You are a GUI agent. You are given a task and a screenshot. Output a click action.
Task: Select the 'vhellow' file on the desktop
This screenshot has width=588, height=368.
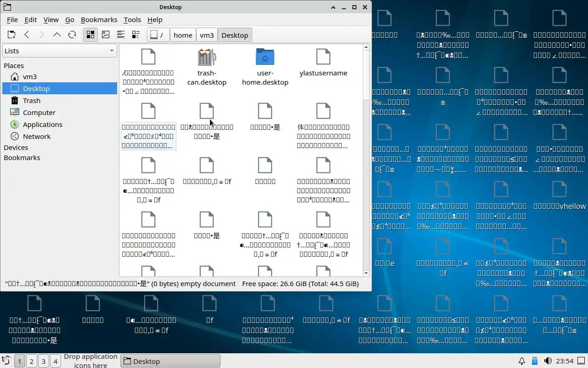pos(560,195)
